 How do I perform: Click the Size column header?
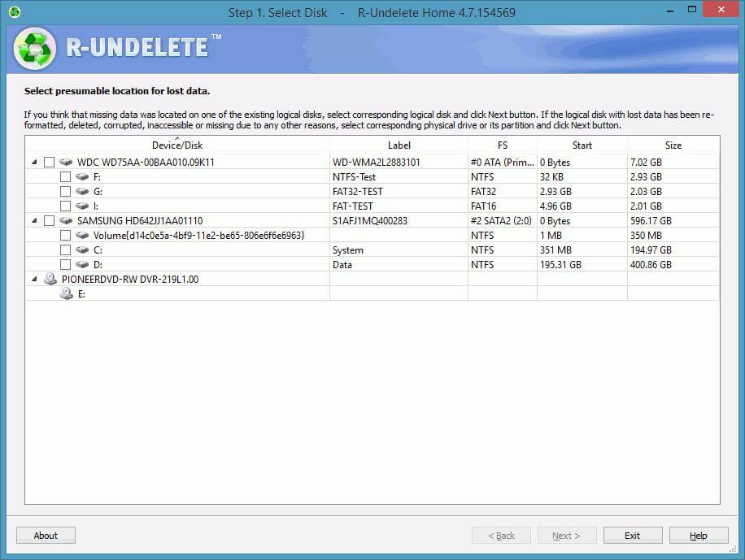[x=673, y=145]
